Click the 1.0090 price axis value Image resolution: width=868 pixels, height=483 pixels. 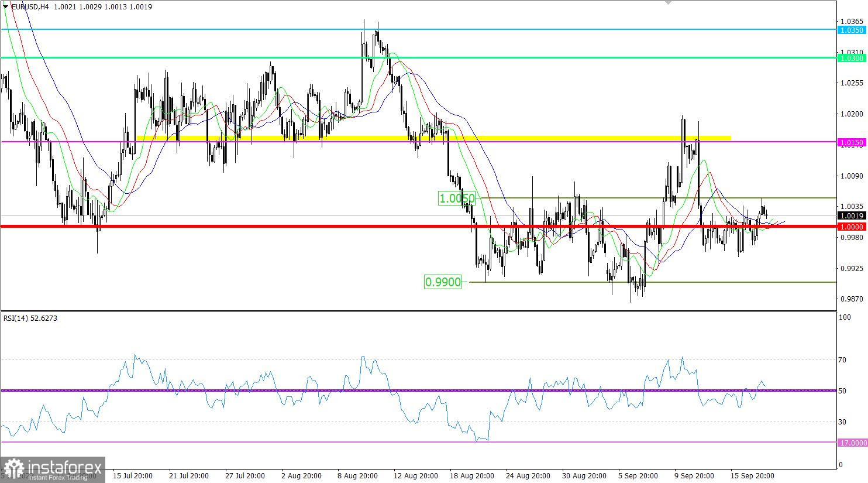click(851, 176)
